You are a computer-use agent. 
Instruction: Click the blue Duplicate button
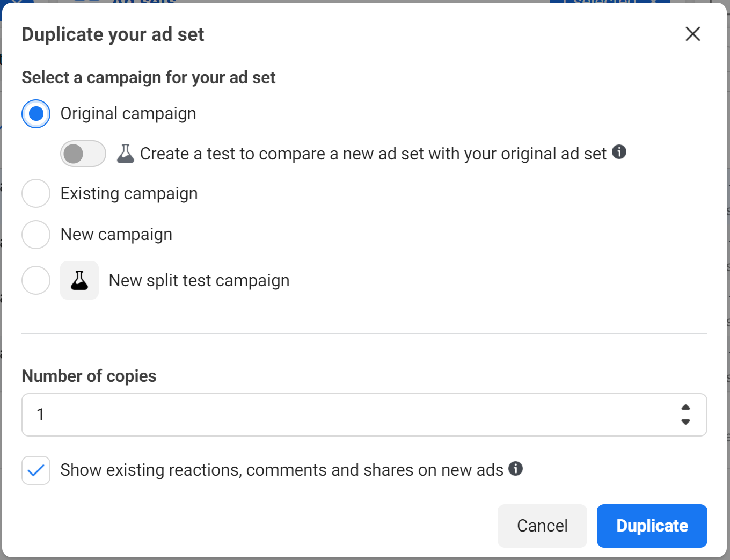click(652, 526)
